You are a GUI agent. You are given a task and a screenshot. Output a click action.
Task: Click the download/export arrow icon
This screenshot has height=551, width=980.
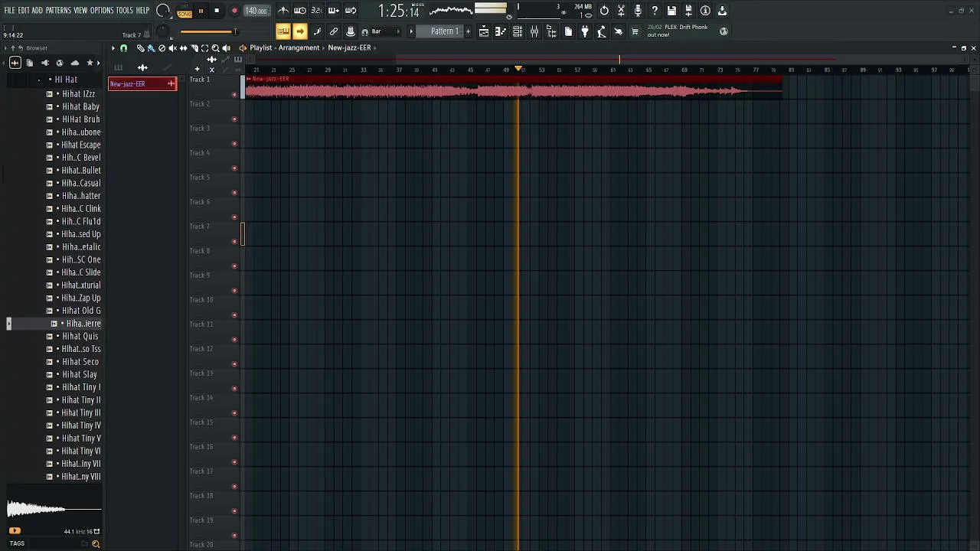coord(722,11)
